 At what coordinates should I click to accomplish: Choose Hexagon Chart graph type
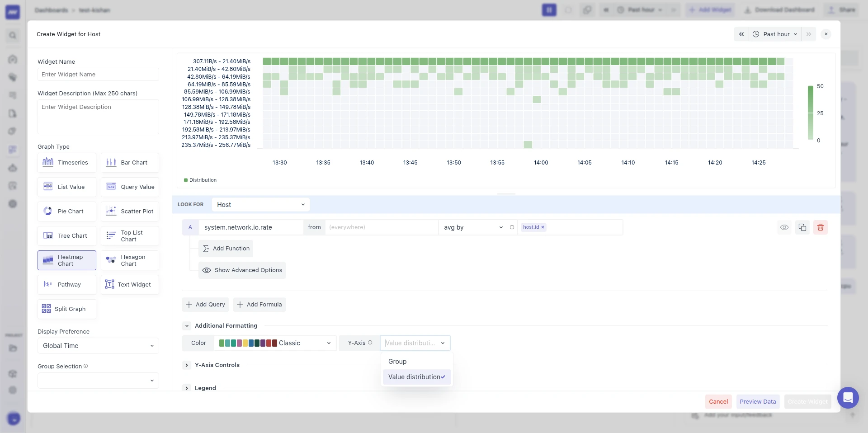130,260
